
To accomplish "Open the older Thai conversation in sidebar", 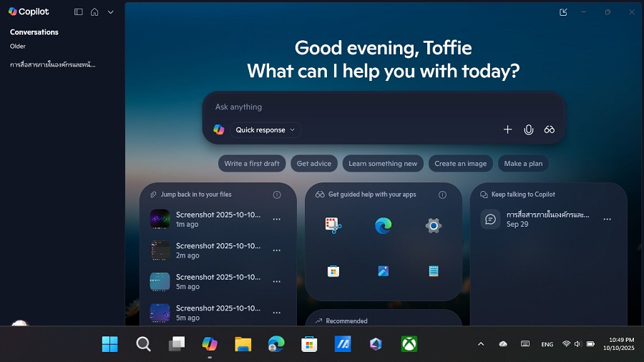I will [53, 64].
